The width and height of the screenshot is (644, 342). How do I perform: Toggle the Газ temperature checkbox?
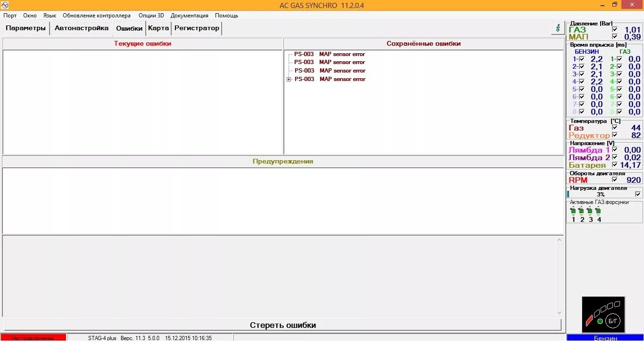615,128
